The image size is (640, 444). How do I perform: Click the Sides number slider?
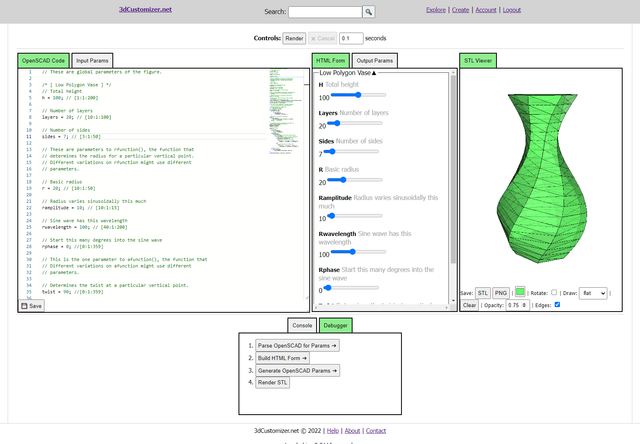click(x=351, y=151)
